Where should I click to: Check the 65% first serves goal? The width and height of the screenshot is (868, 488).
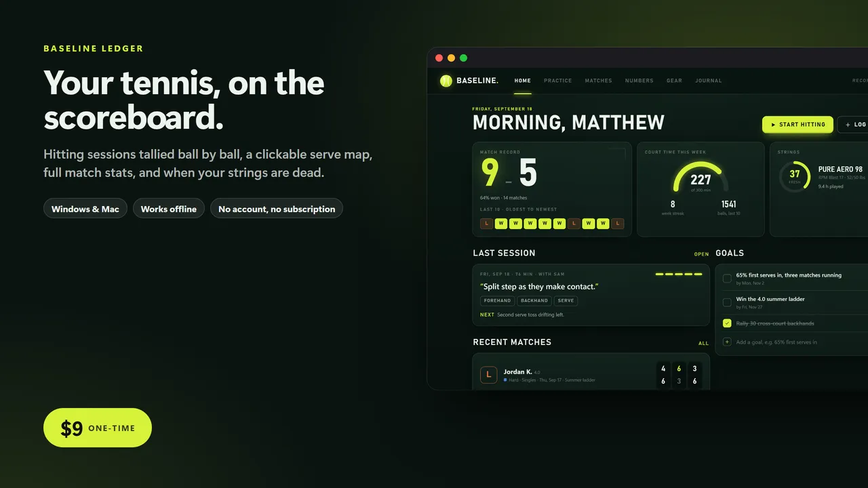pyautogui.click(x=727, y=278)
